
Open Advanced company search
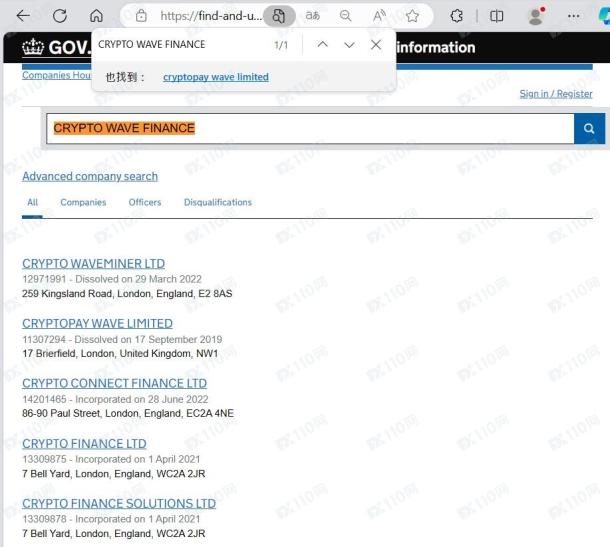[90, 176]
